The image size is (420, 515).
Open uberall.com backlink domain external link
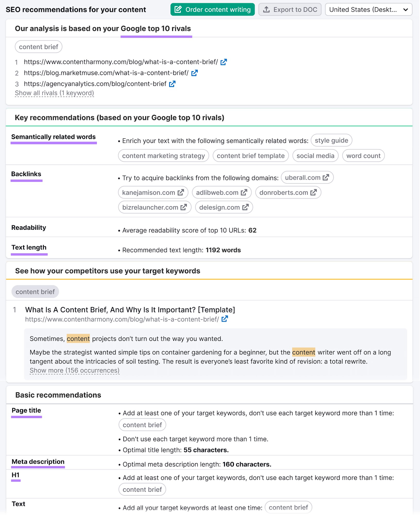click(x=326, y=177)
